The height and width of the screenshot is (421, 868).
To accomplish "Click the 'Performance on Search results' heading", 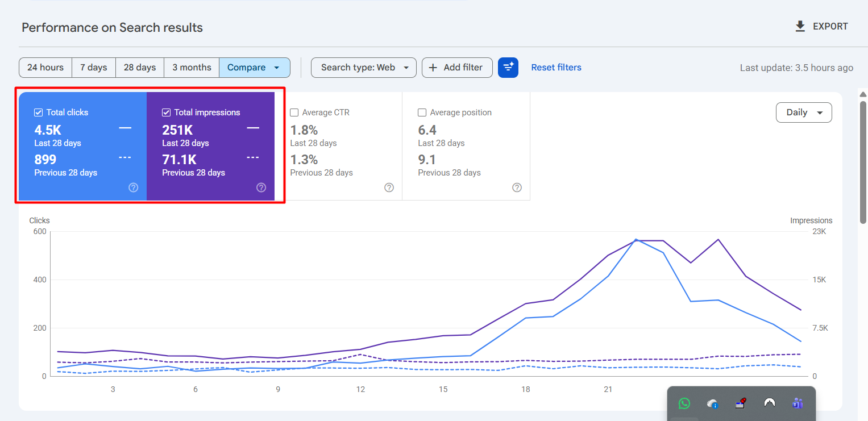I will [x=112, y=27].
